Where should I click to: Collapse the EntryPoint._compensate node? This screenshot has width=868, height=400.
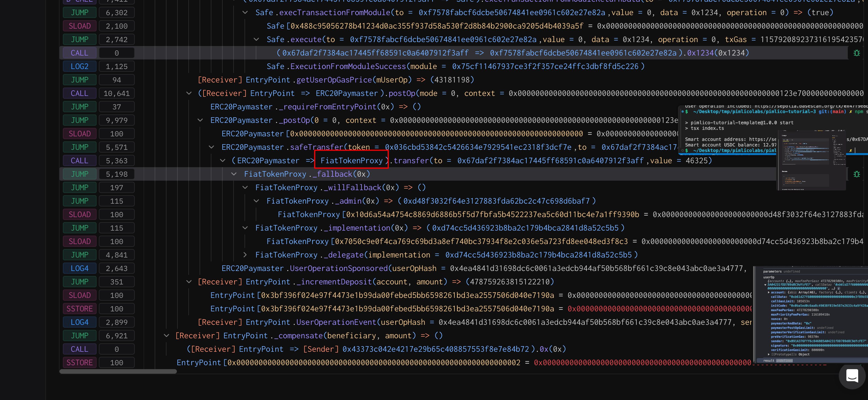[166, 336]
